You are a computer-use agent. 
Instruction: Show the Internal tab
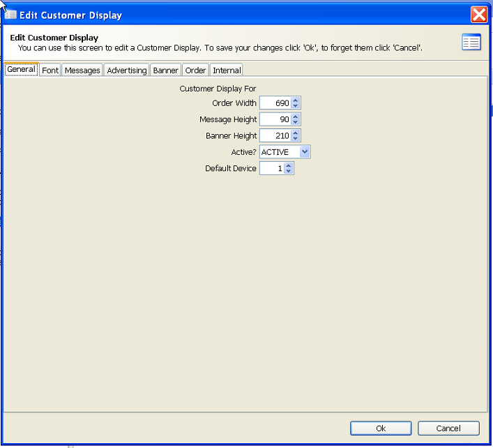click(227, 70)
